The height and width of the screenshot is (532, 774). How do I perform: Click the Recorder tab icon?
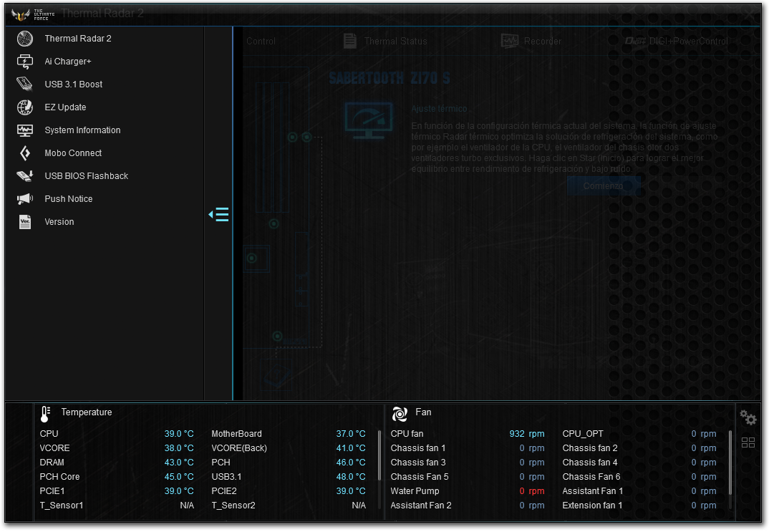click(510, 41)
